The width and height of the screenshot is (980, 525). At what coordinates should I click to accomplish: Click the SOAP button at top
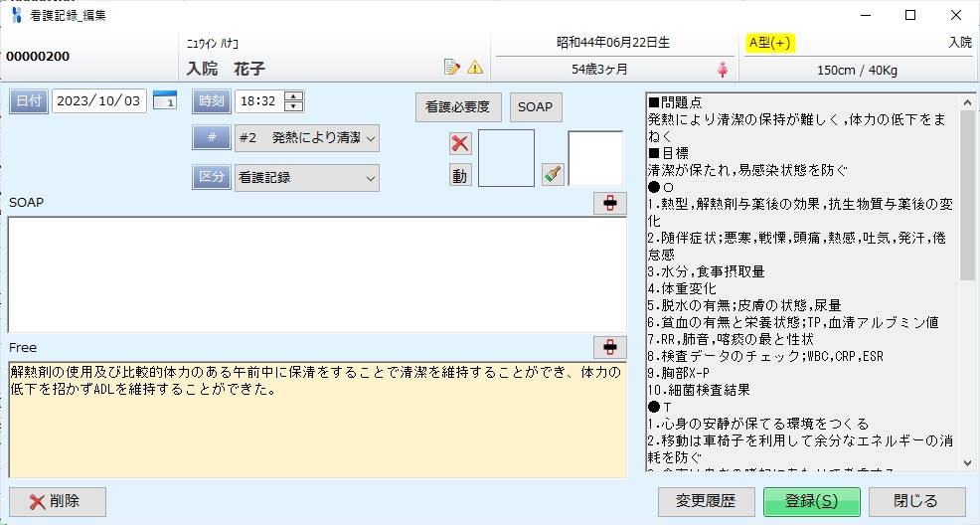536,106
